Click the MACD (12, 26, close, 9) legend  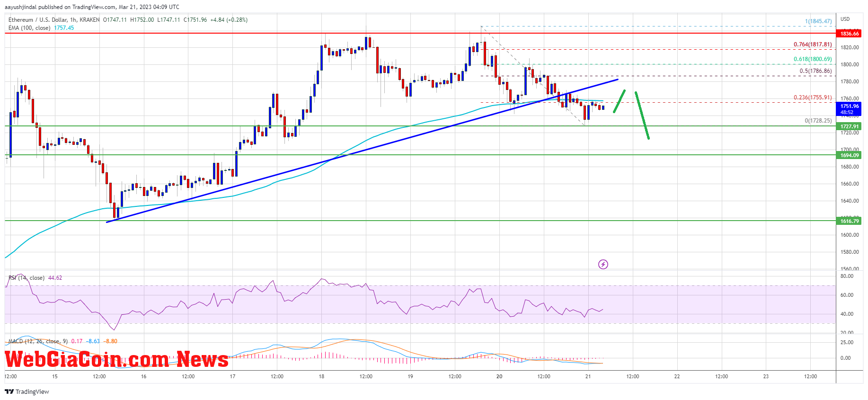[x=38, y=341]
